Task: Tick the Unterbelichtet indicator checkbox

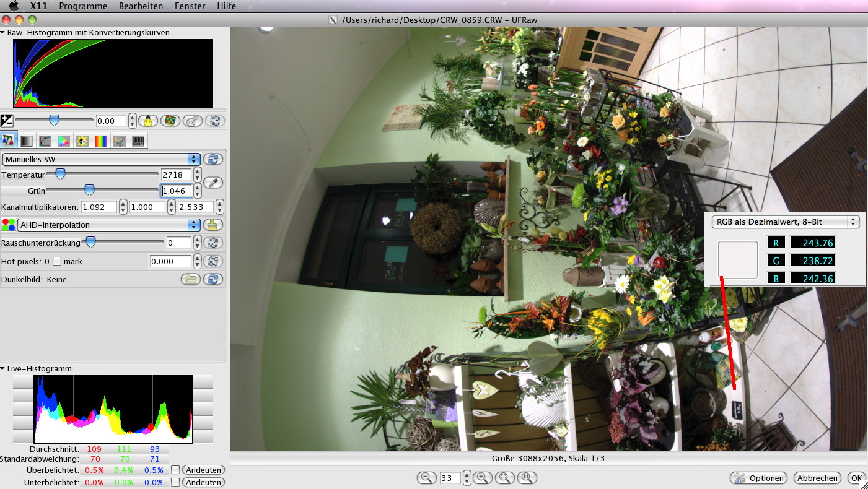Action: (x=175, y=482)
